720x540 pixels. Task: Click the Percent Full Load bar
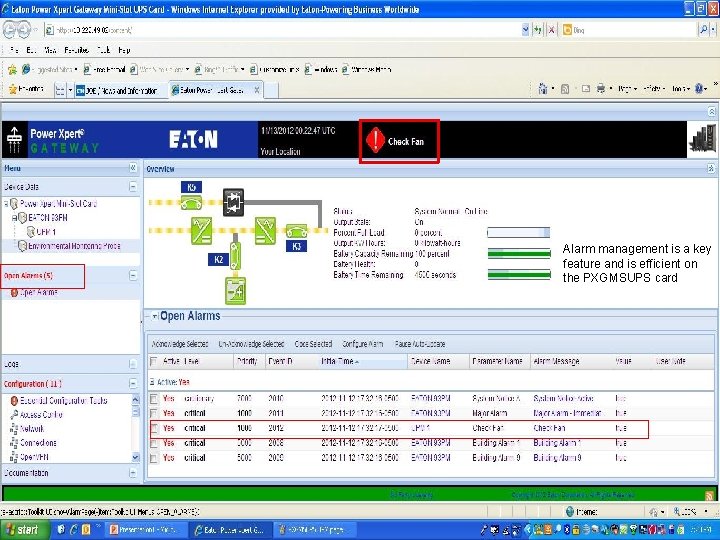(x=518, y=232)
